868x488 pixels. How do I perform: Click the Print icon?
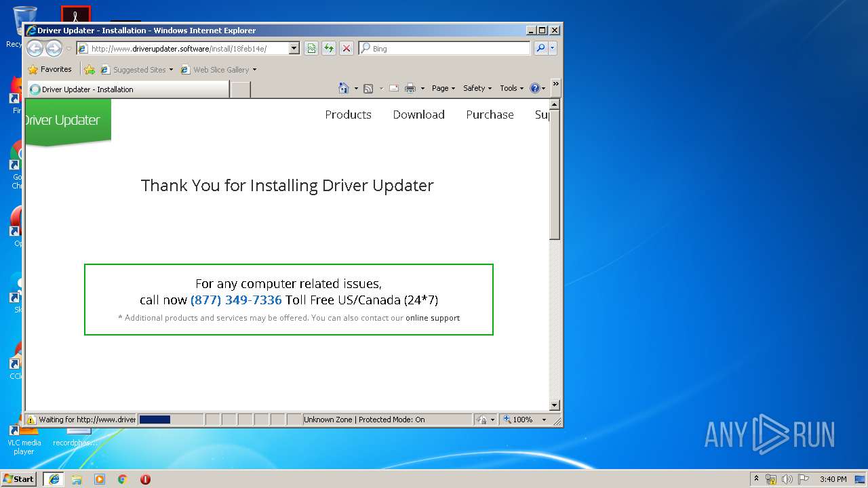coord(410,88)
